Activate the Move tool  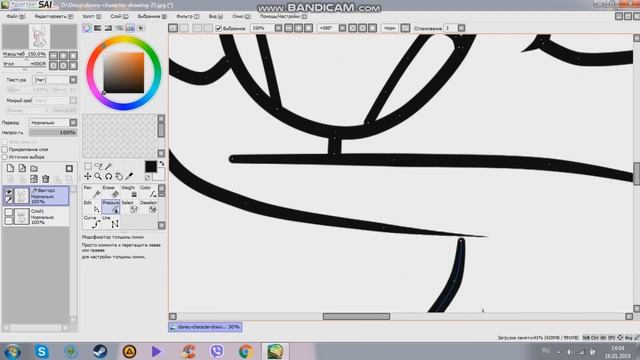(x=88, y=176)
